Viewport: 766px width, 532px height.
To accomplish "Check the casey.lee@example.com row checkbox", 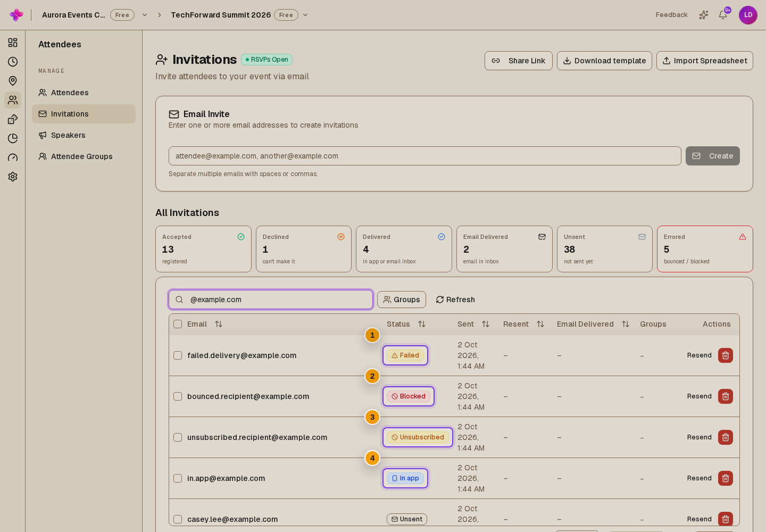I will pyautogui.click(x=178, y=519).
